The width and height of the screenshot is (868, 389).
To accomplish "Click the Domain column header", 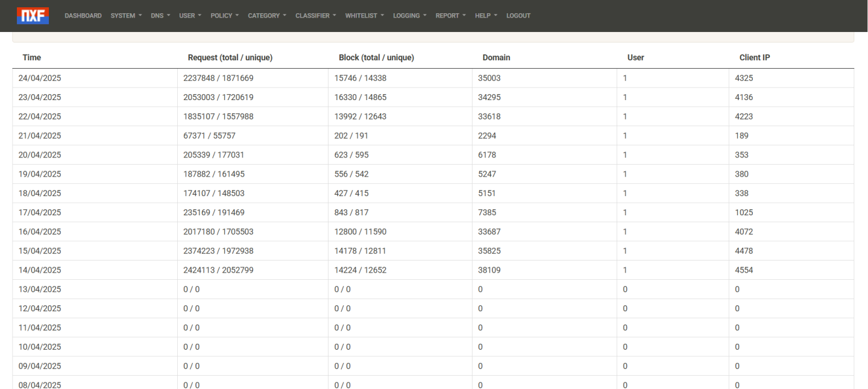I will [496, 58].
